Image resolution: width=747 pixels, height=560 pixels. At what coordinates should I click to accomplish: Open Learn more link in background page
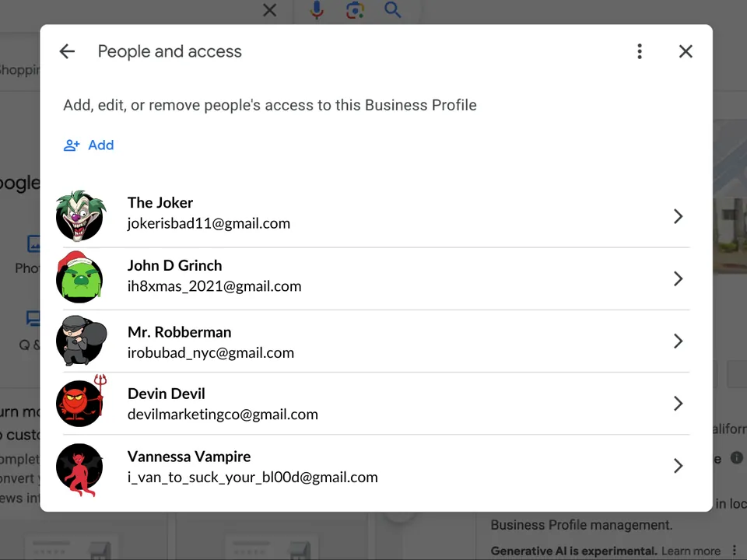[x=691, y=551]
